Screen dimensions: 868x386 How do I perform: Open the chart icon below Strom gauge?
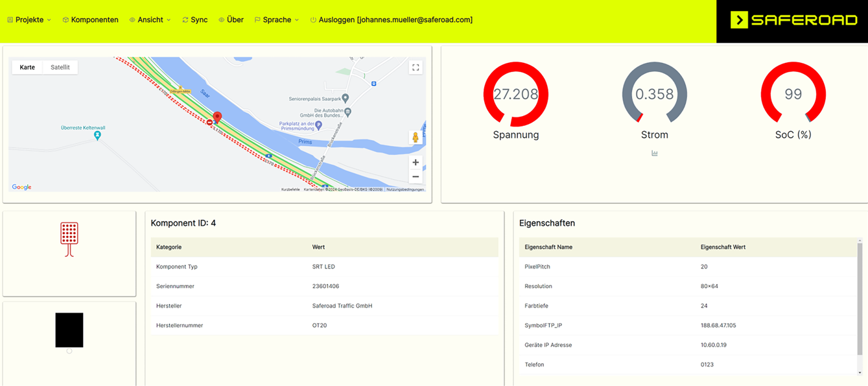pos(655,154)
